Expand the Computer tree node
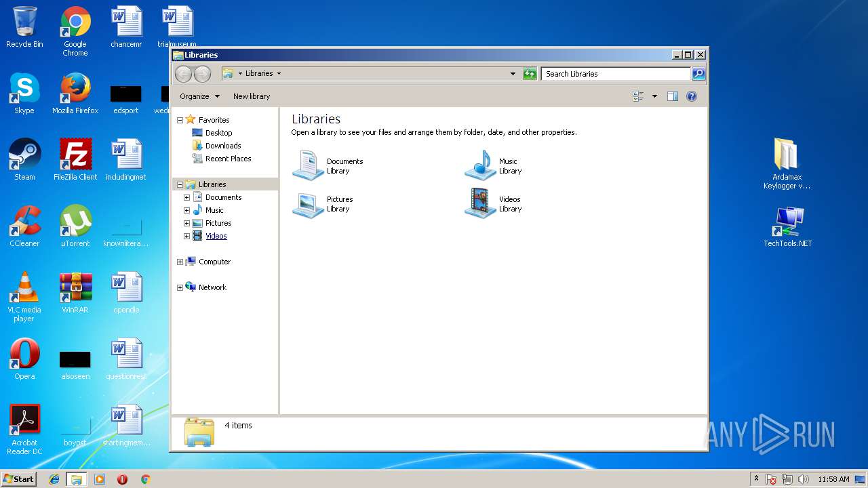The image size is (868, 488). click(180, 262)
